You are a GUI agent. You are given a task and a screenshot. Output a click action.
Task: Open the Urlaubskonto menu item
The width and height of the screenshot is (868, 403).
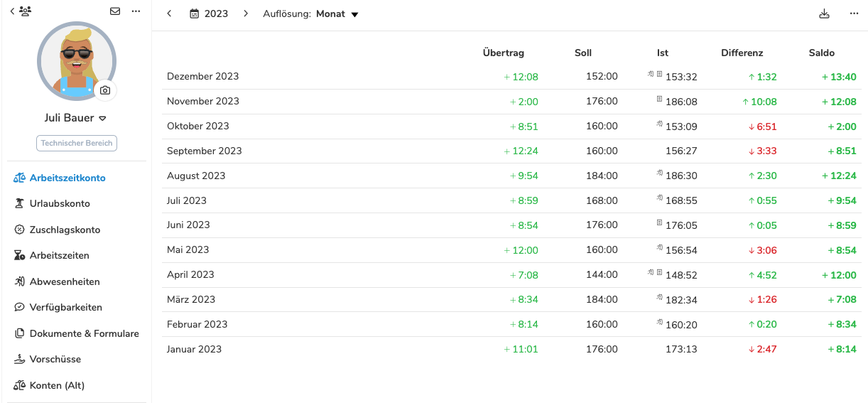pos(60,203)
